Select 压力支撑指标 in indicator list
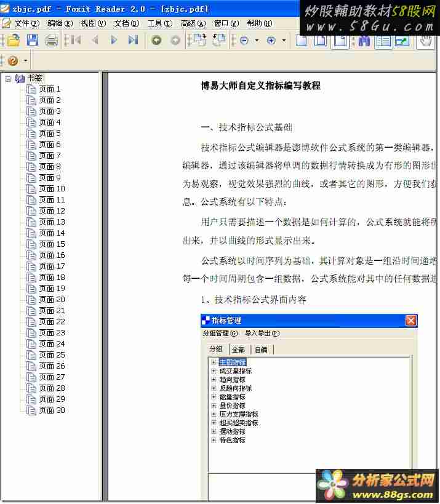Screen dimensions: 440x504 239,414
